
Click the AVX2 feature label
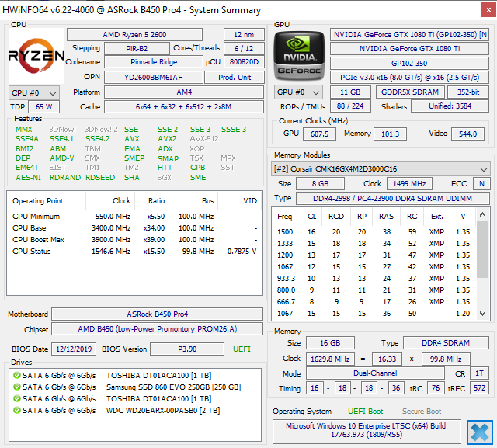(x=167, y=139)
